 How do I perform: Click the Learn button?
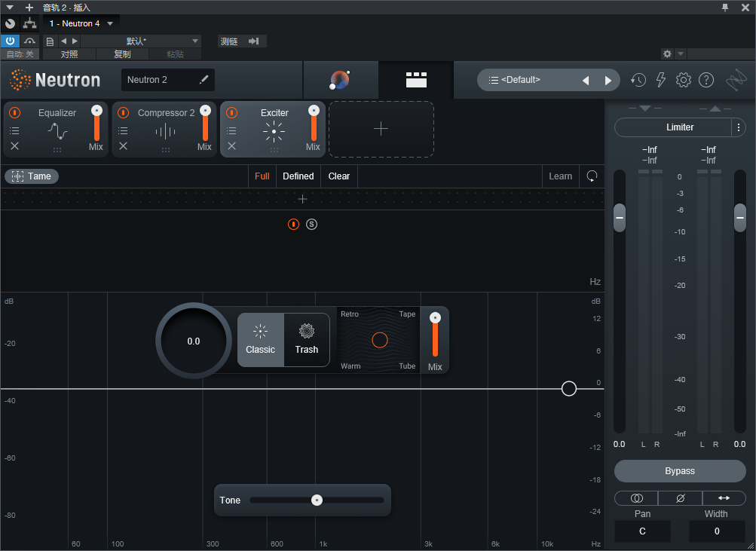560,176
